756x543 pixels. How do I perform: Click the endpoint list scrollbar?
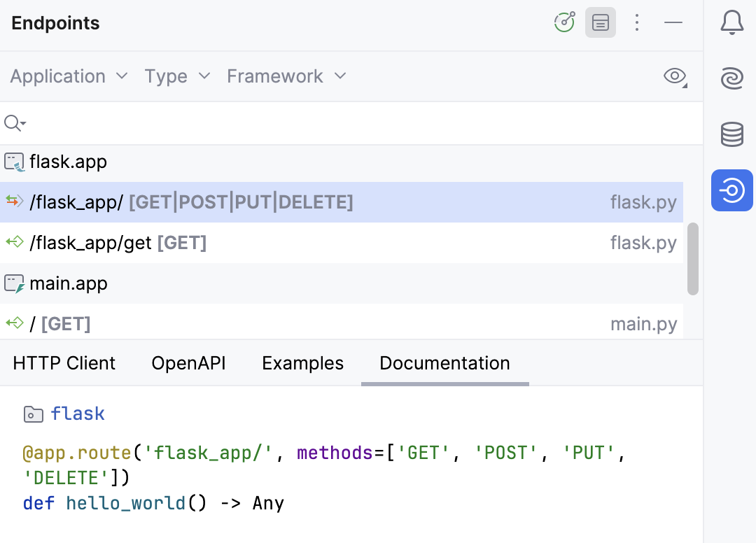693,259
